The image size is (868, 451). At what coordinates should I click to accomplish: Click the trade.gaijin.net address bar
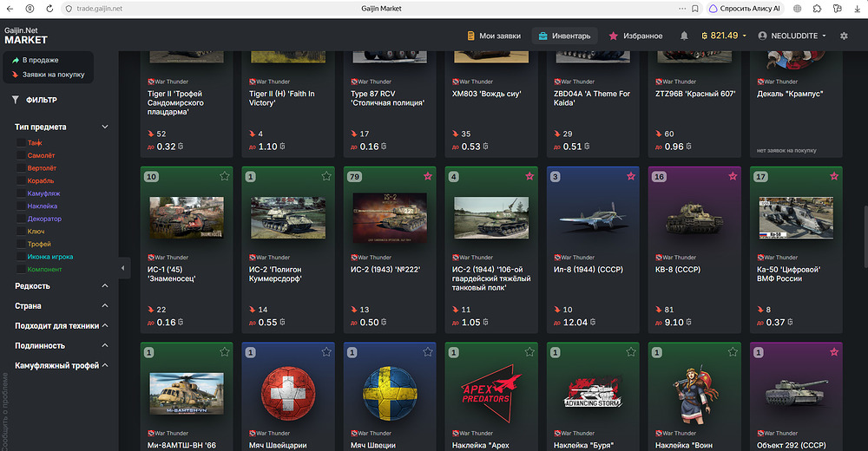click(100, 9)
